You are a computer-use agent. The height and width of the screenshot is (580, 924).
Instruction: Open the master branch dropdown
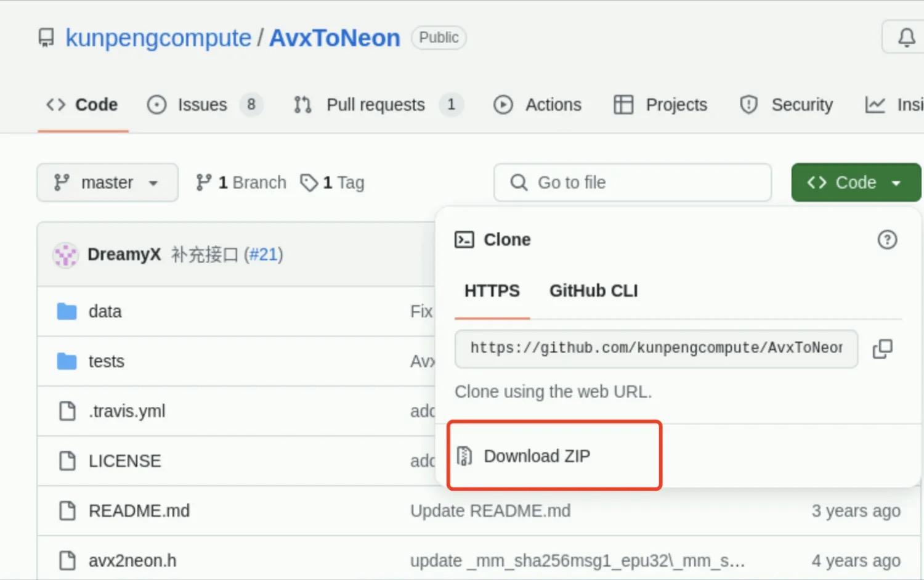107,182
